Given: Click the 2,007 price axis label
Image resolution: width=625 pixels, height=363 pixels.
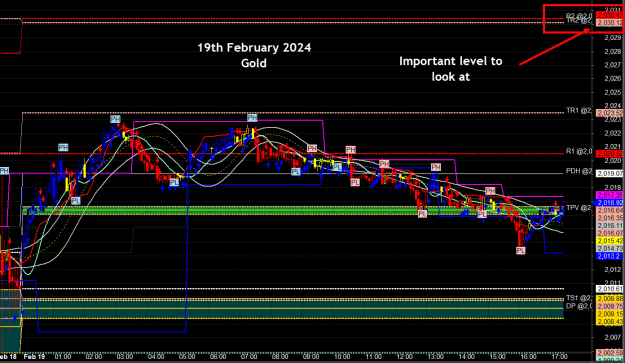Looking at the screenshot, I should [x=613, y=337].
